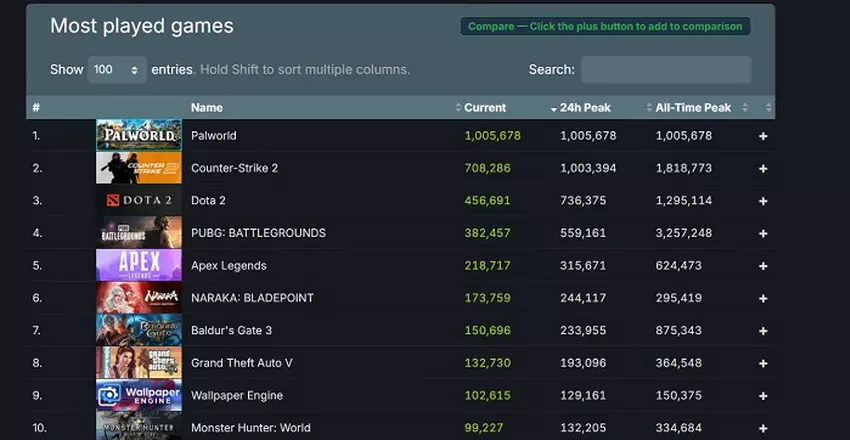Click plus icon for Counter-Strike 2 row
This screenshot has width=850, height=440.
(x=763, y=168)
